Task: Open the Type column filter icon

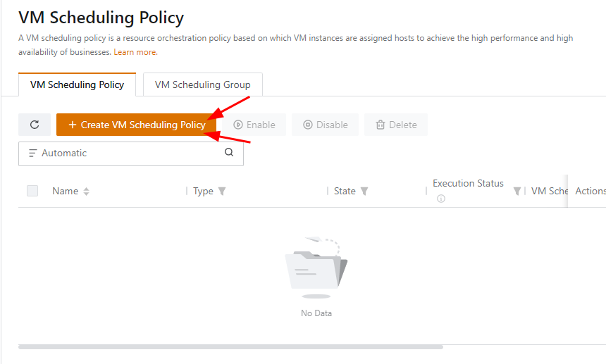Action: [x=222, y=192]
